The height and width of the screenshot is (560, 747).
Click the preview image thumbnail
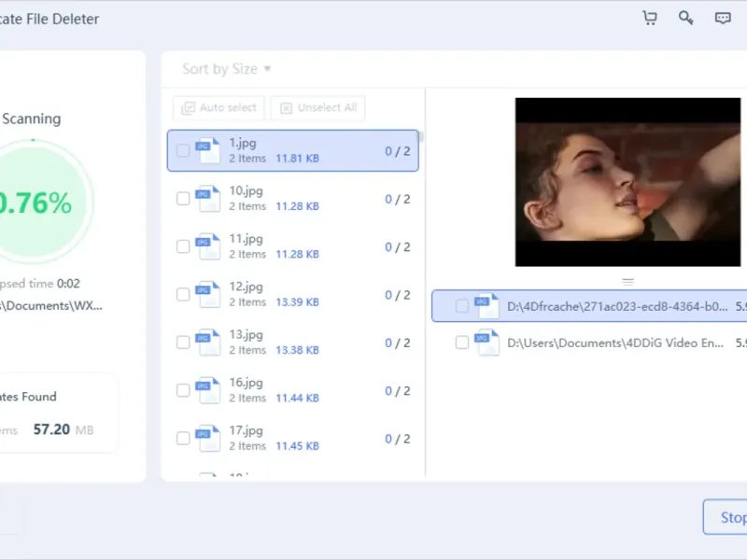pos(627,182)
